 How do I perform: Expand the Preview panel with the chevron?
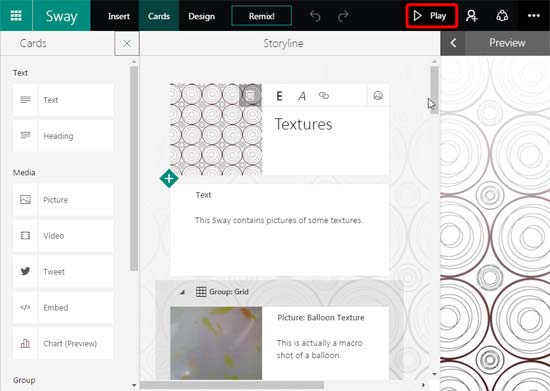tap(453, 43)
